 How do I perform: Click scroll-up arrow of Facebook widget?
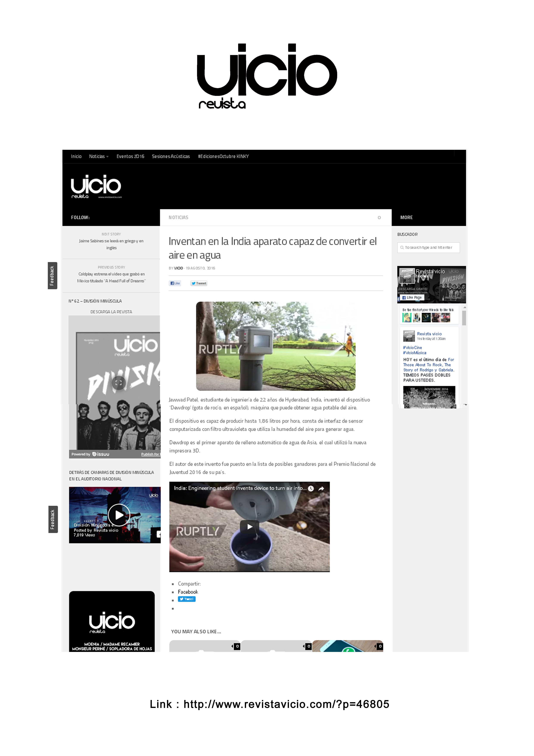tap(465, 307)
